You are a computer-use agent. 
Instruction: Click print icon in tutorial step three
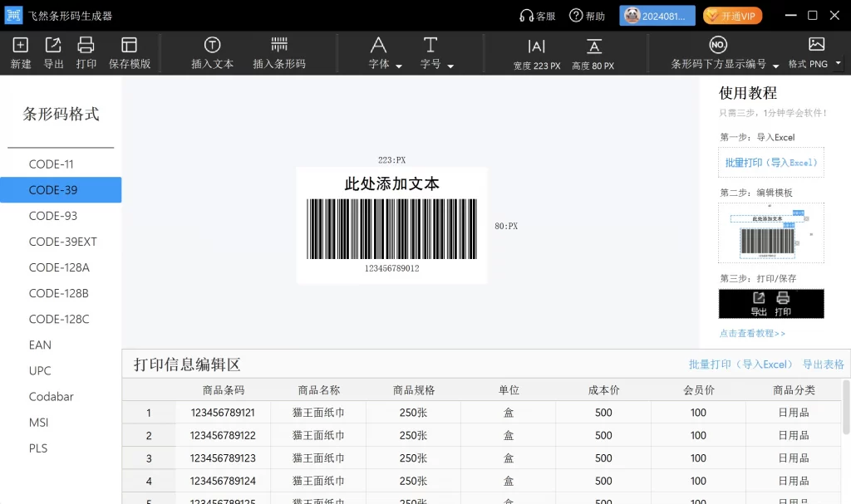(x=783, y=298)
